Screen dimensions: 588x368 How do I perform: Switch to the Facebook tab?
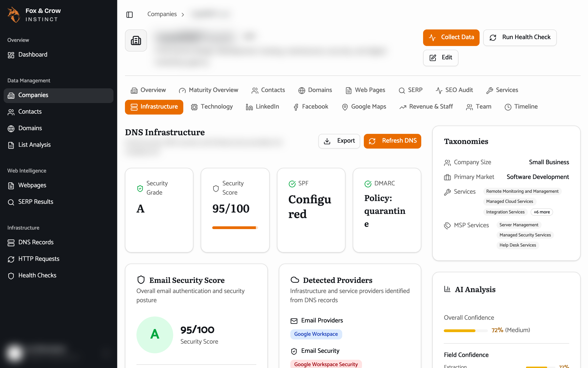[x=311, y=107]
